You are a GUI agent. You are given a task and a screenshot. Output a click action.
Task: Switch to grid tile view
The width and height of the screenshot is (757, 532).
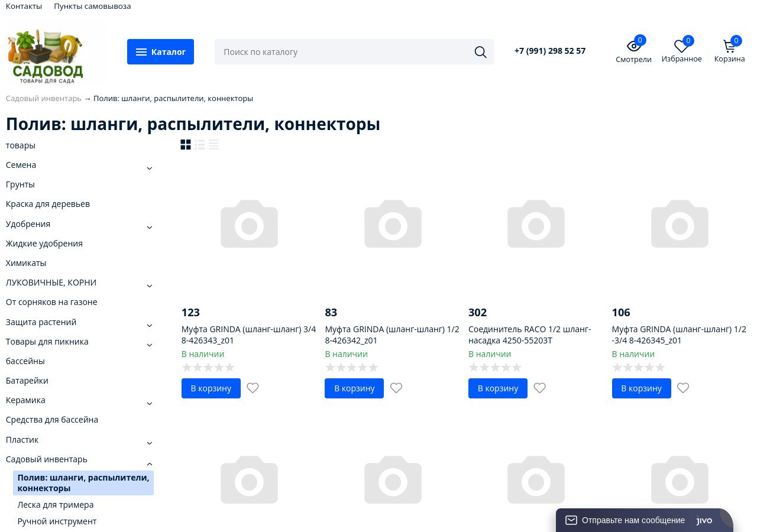tap(186, 145)
